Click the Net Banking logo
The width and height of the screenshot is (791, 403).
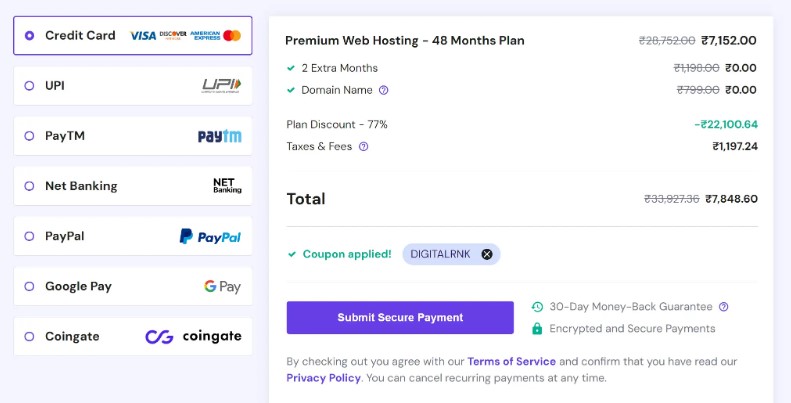coord(227,186)
